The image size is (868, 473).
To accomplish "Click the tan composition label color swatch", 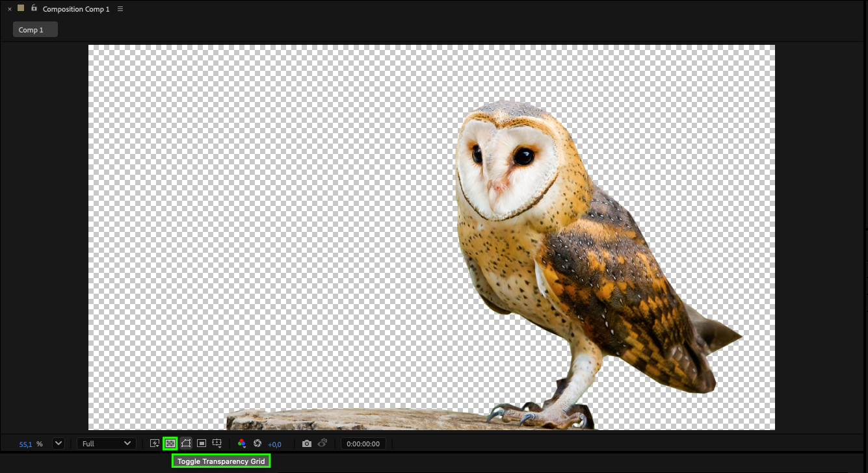I will pyautogui.click(x=21, y=8).
